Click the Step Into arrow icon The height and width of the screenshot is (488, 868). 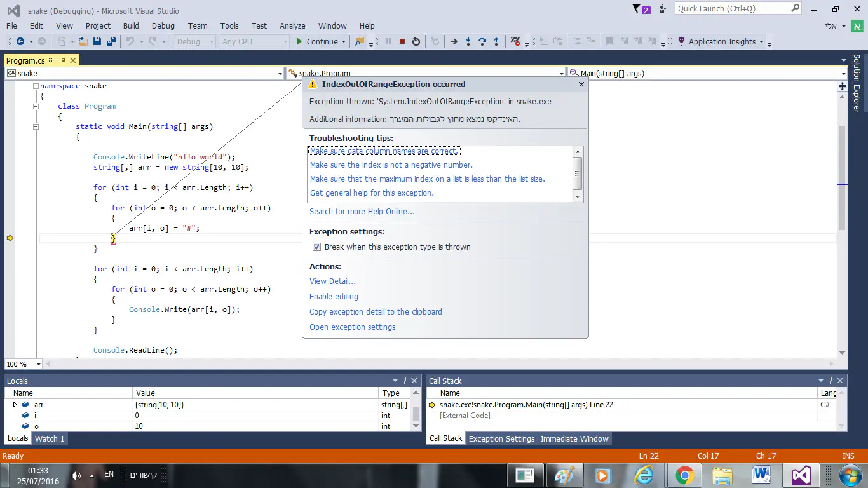468,42
